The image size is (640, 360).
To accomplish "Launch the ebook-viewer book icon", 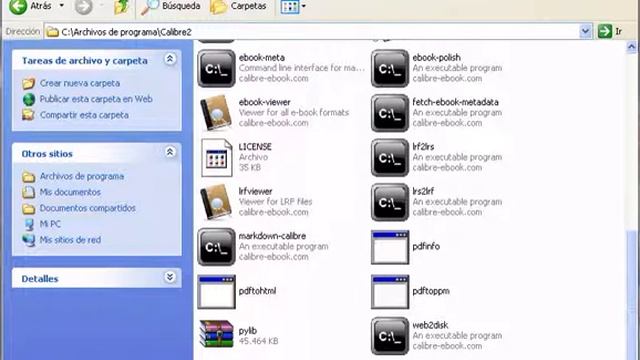I will point(216,113).
